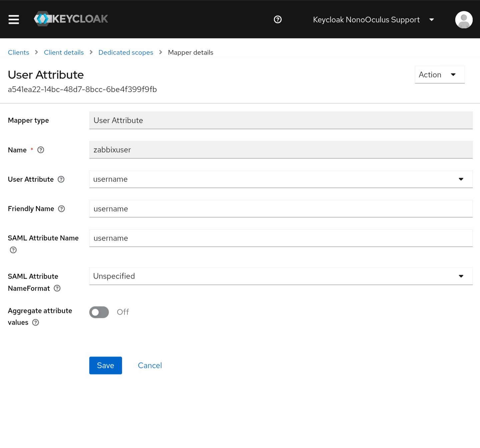Show help for SAML Attribute Name
This screenshot has width=480, height=448.
point(13,250)
